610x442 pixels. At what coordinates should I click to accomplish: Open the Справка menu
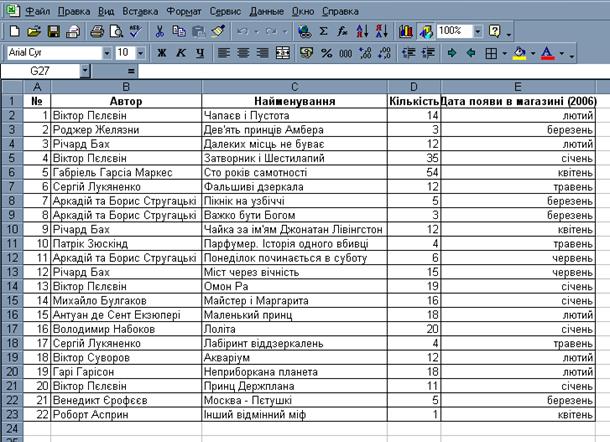(340, 12)
